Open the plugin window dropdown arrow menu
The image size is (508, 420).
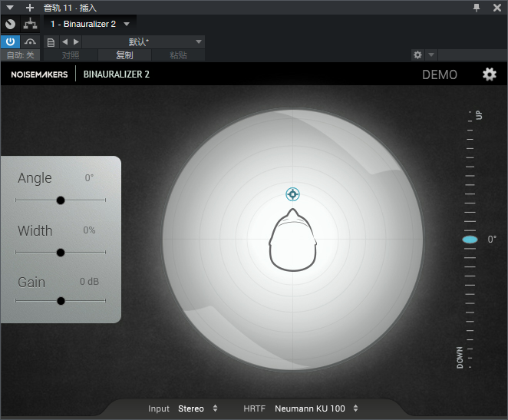point(10,8)
